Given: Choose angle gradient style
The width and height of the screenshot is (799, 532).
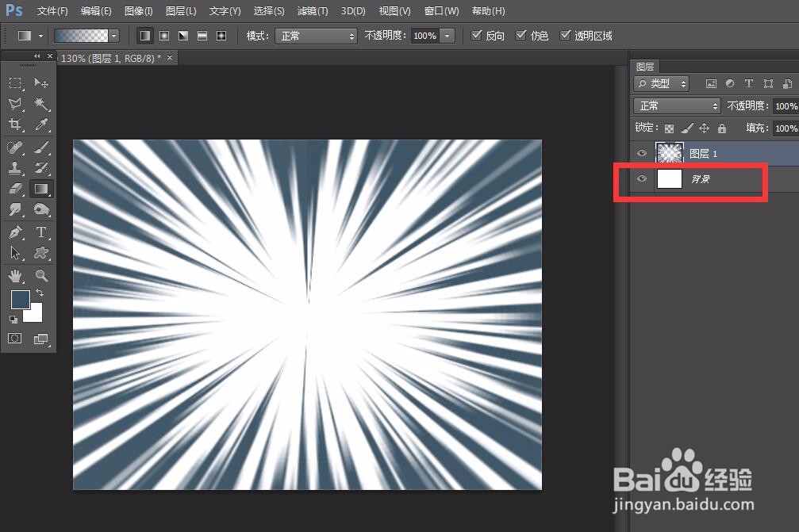Looking at the screenshot, I should point(183,36).
